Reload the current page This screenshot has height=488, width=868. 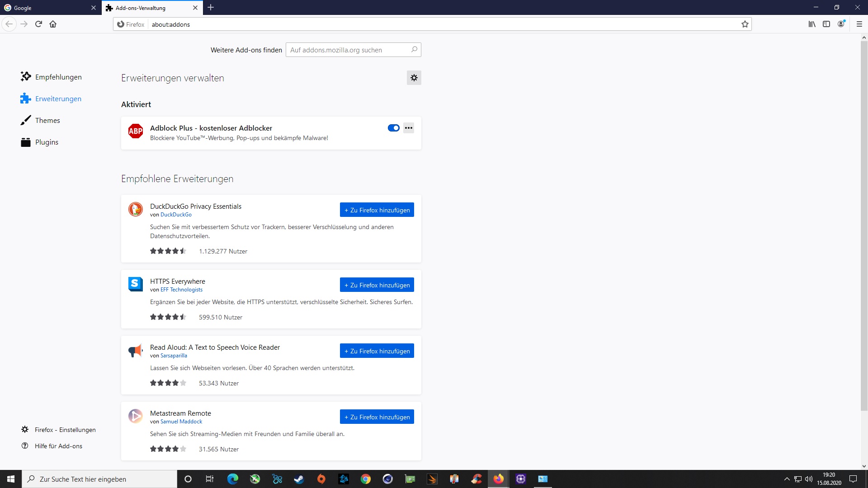38,24
